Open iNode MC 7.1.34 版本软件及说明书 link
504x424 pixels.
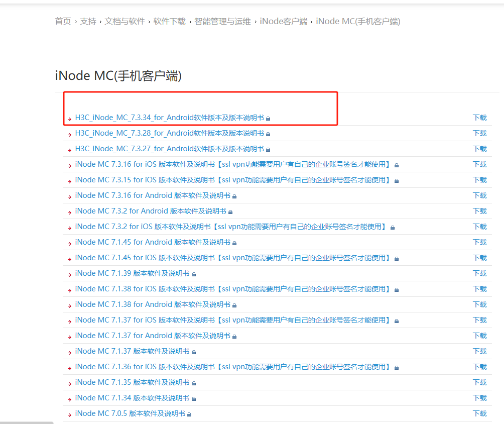(133, 398)
